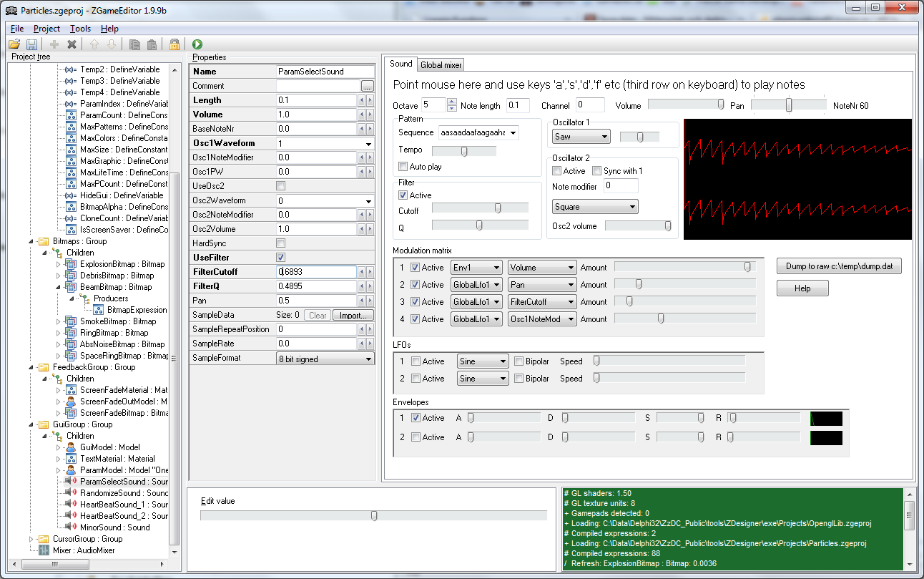Click the lock icon in toolbar
This screenshot has width=924, height=579.
[174, 44]
